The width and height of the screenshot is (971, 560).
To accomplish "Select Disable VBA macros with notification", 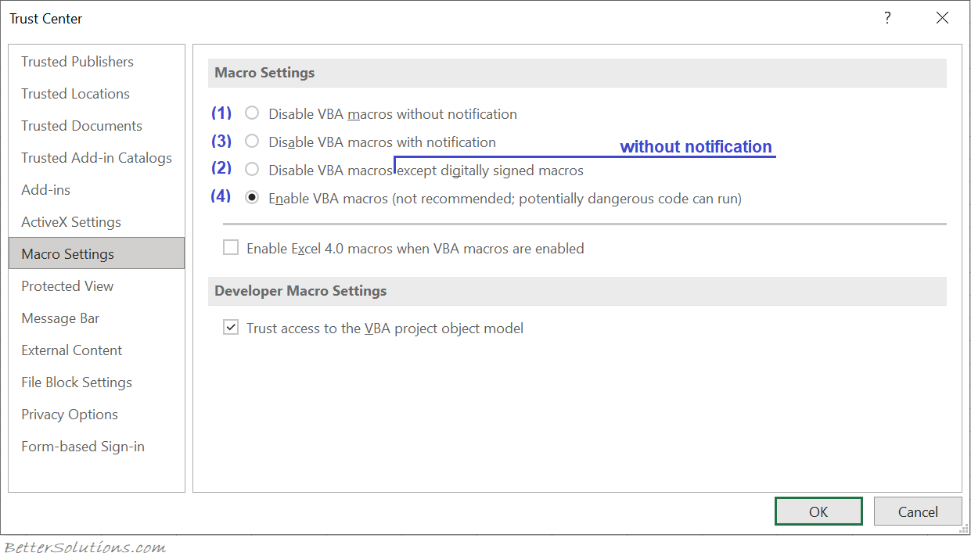I will pyautogui.click(x=251, y=141).
